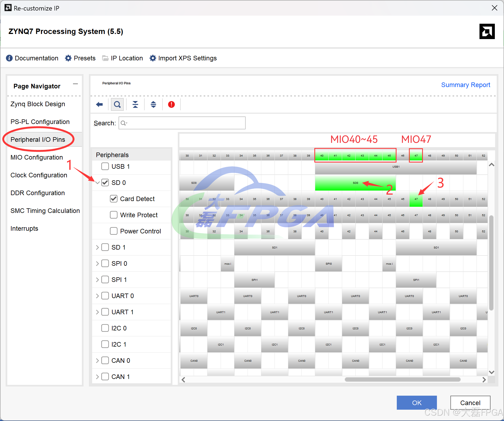The height and width of the screenshot is (421, 504).
Task: Click the AMD logo icon
Action: [487, 32]
